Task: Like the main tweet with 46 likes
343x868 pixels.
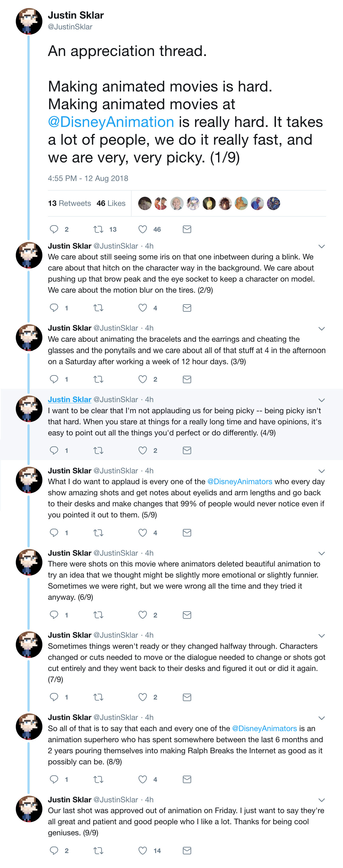Action: click(x=143, y=229)
